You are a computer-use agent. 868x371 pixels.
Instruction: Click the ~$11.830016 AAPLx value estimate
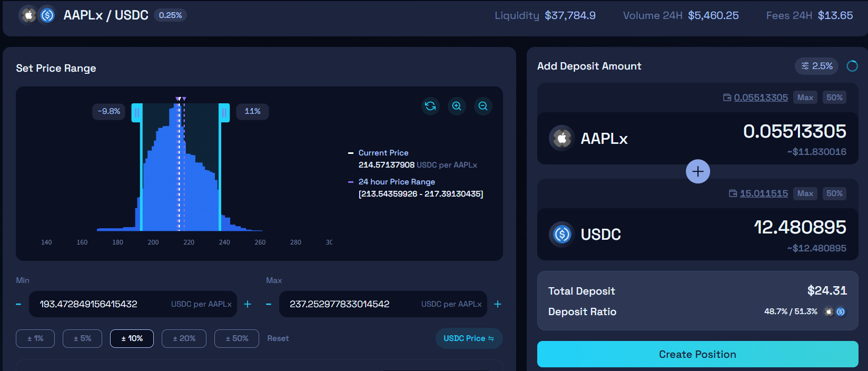click(x=816, y=152)
